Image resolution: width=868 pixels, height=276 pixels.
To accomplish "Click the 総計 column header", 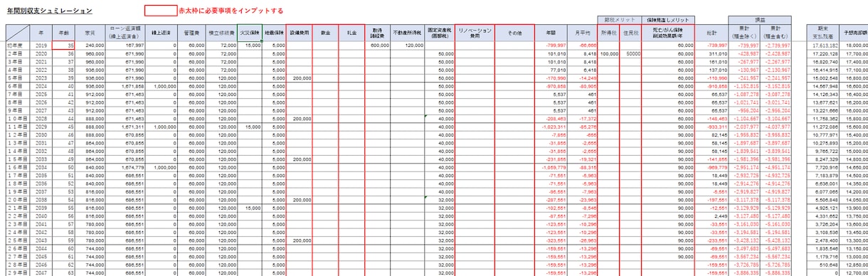I will pyautogui.click(x=711, y=33).
